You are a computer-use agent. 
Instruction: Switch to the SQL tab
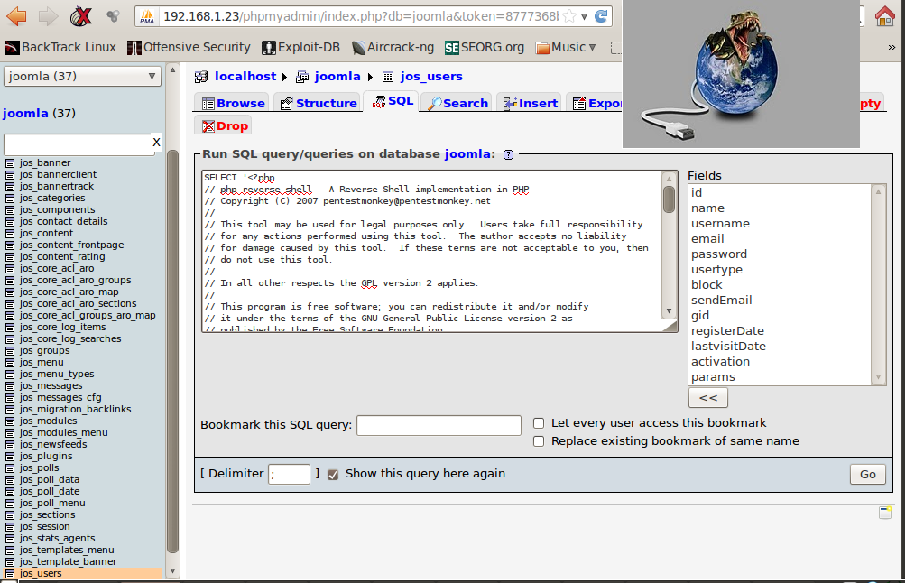point(393,101)
